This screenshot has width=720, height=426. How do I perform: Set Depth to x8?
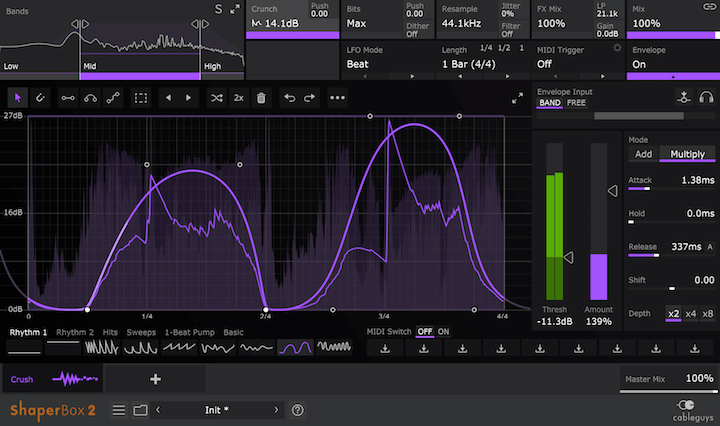[708, 314]
